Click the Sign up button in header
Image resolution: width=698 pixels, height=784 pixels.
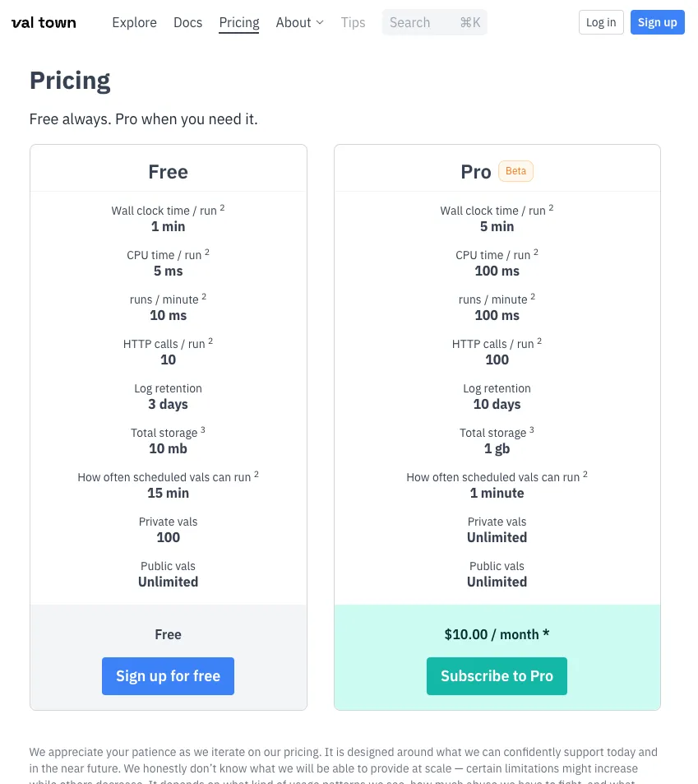pyautogui.click(x=657, y=22)
